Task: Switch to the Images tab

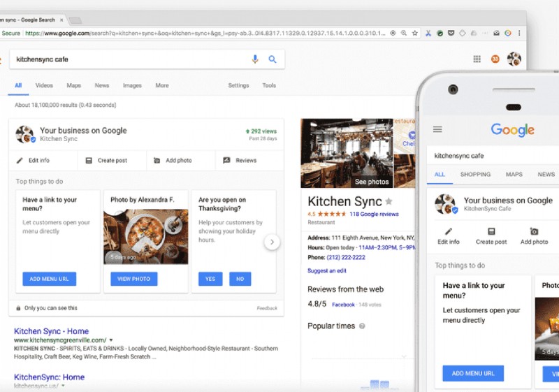Action: pyautogui.click(x=132, y=85)
